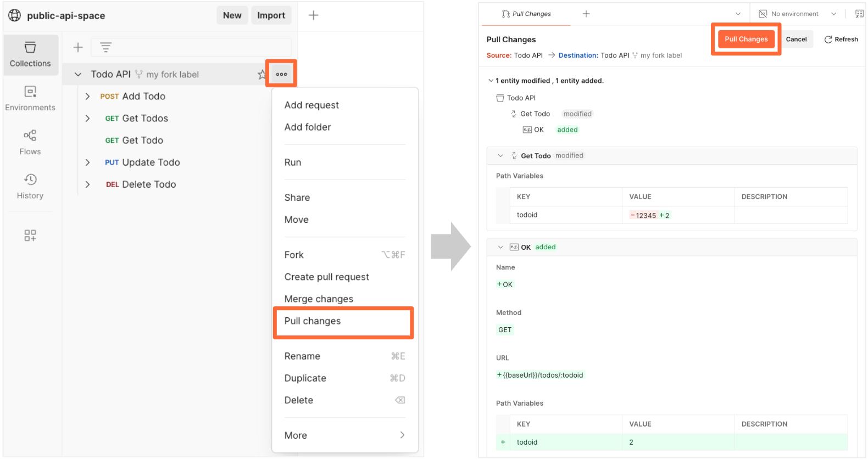The image size is (868, 460).
Task: Click Refresh in the Pull Changes header
Action: 841,39
